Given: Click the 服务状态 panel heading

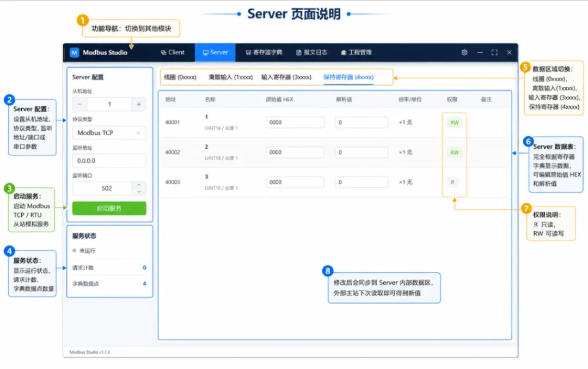Looking at the screenshot, I should [84, 236].
